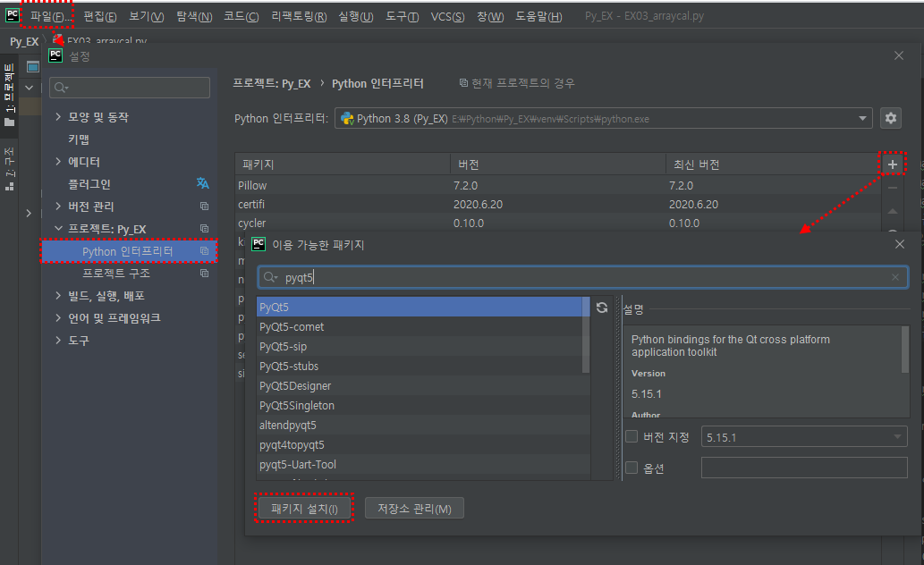Click the 패키지 설치 button
The width and height of the screenshot is (924, 565).
pos(304,509)
